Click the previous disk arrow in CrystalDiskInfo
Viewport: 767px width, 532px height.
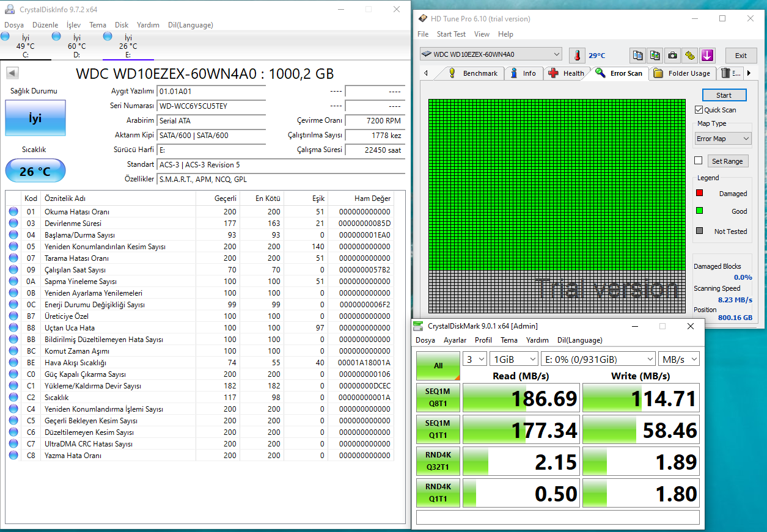tap(12, 73)
